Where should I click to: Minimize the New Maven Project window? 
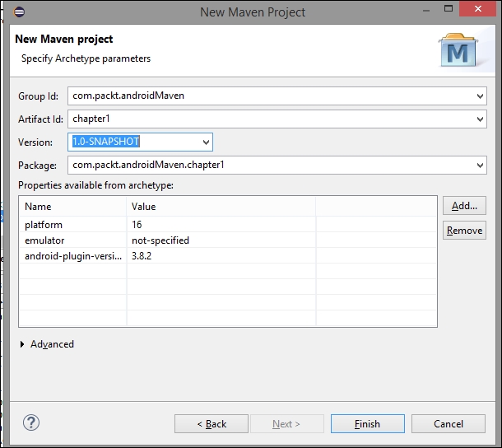(x=426, y=10)
